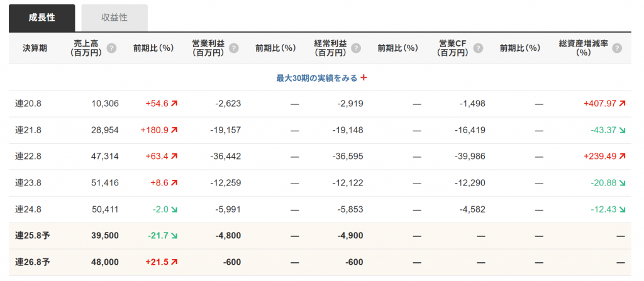644x281 pixels.
Task: Select sales value 50,411
Action: click(x=105, y=209)
